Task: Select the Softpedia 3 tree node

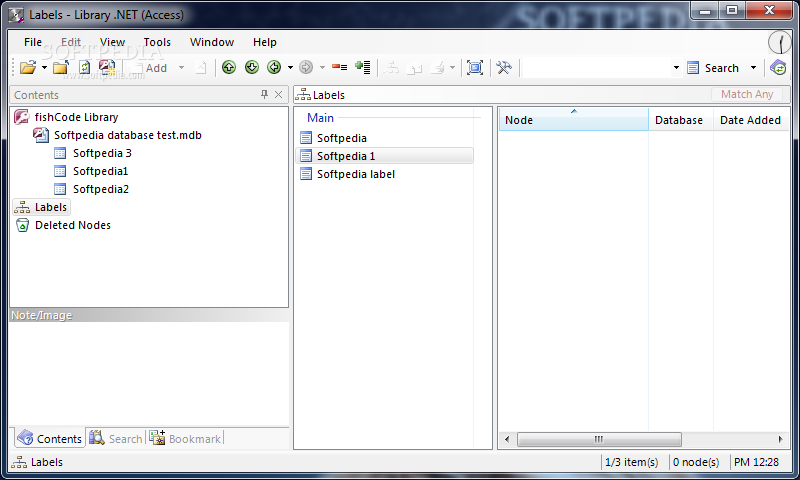Action: [102, 153]
